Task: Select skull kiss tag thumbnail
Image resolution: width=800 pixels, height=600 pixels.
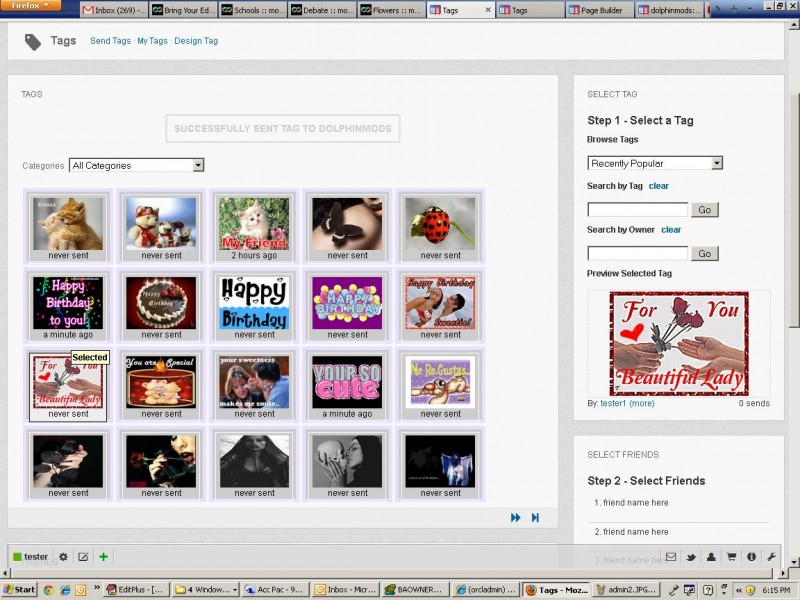Action: coord(347,461)
